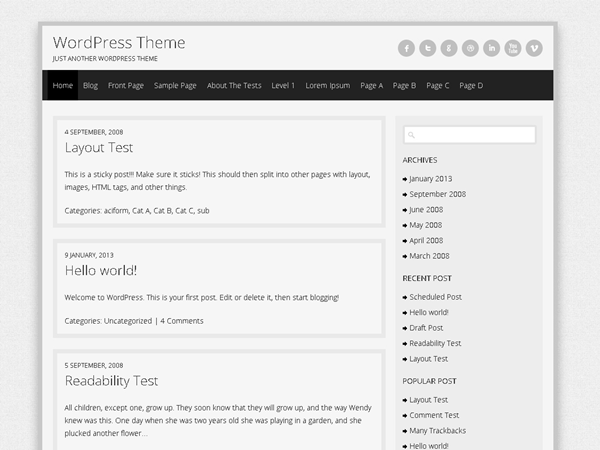This screenshot has height=450, width=600.
Task: Click the WordPress Theme site title
Action: coord(119,42)
